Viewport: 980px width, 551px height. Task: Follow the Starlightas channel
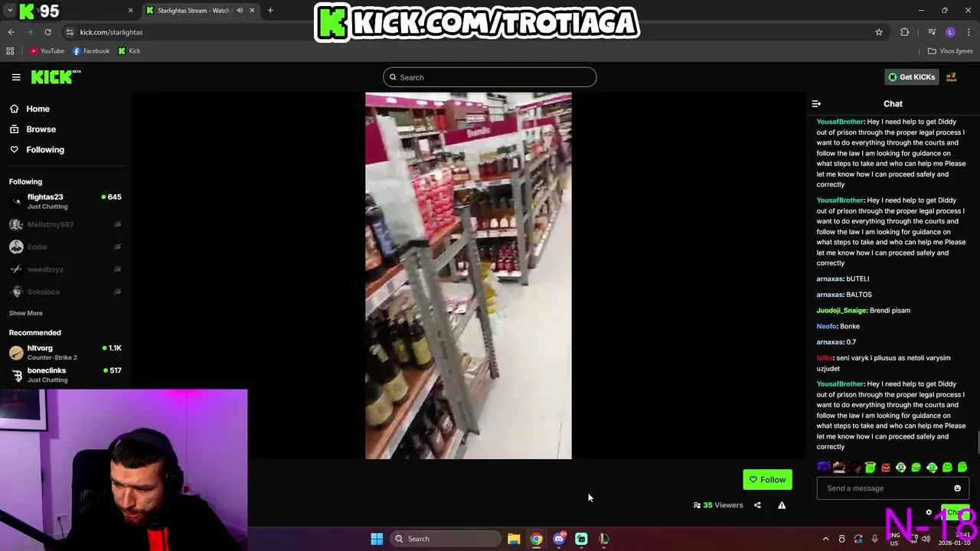click(767, 480)
